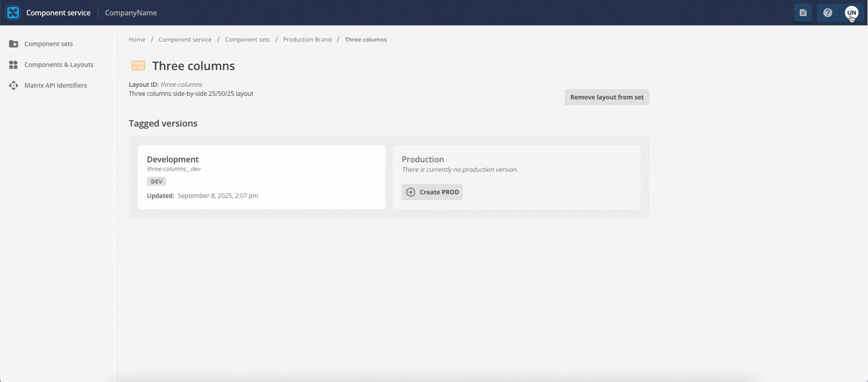Click the Three columns breadcrumb
This screenshot has height=382, width=868.
[x=366, y=39]
